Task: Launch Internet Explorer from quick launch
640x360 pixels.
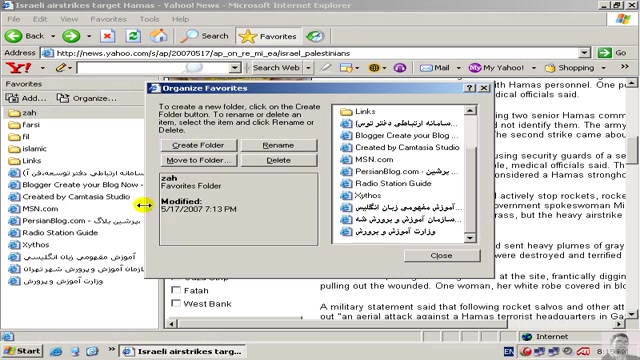Action: click(x=56, y=351)
